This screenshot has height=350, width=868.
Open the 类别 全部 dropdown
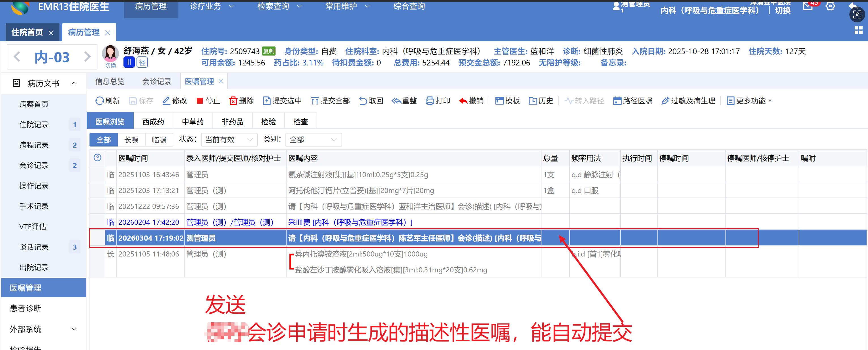coord(313,140)
